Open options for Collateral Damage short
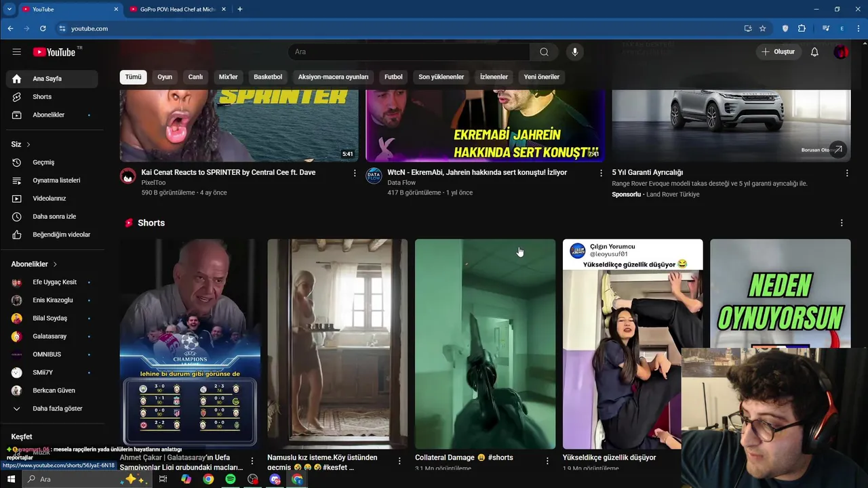868x488 pixels. pos(547,461)
